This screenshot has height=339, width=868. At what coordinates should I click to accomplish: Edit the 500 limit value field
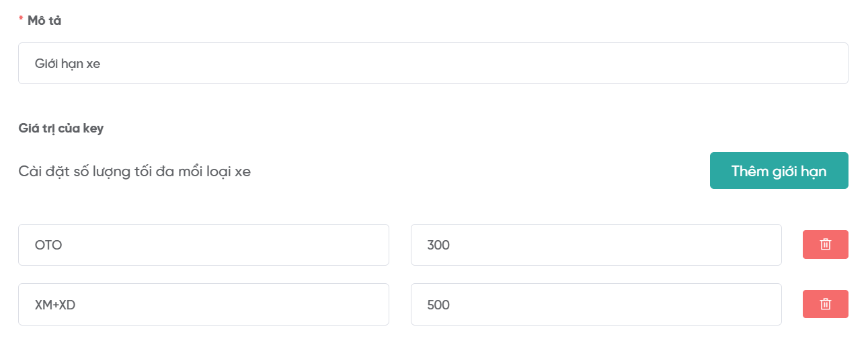(596, 304)
